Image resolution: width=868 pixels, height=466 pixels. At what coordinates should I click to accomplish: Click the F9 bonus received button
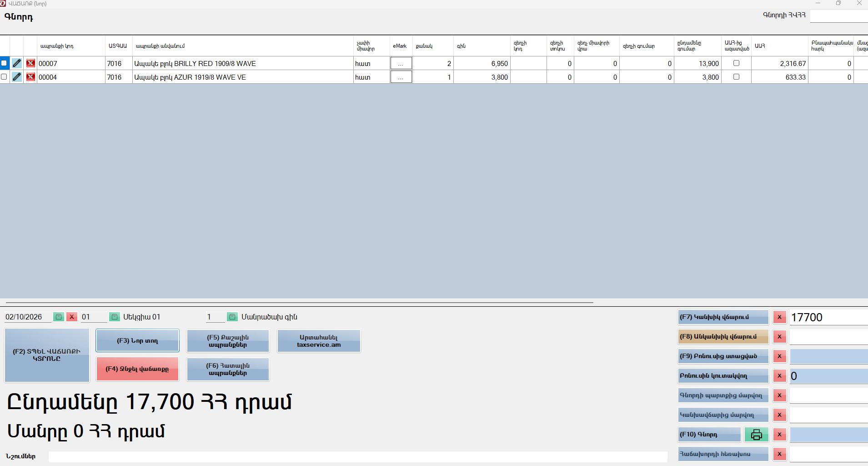click(x=723, y=356)
